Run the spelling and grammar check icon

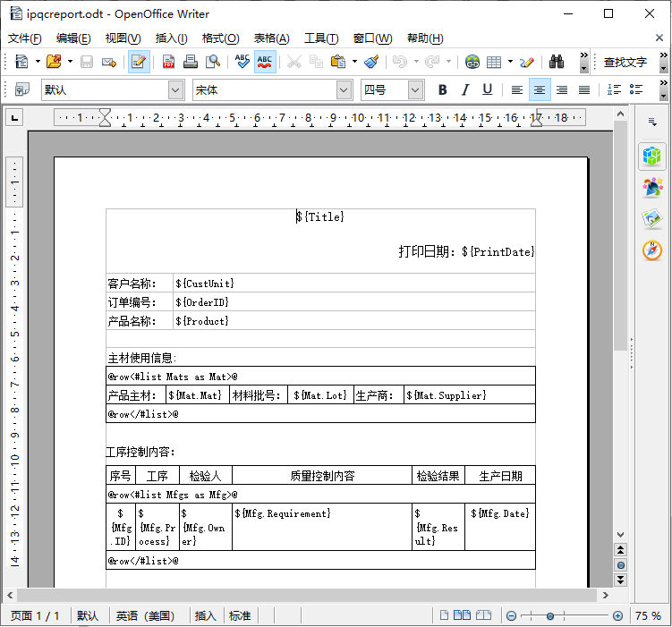point(242,62)
